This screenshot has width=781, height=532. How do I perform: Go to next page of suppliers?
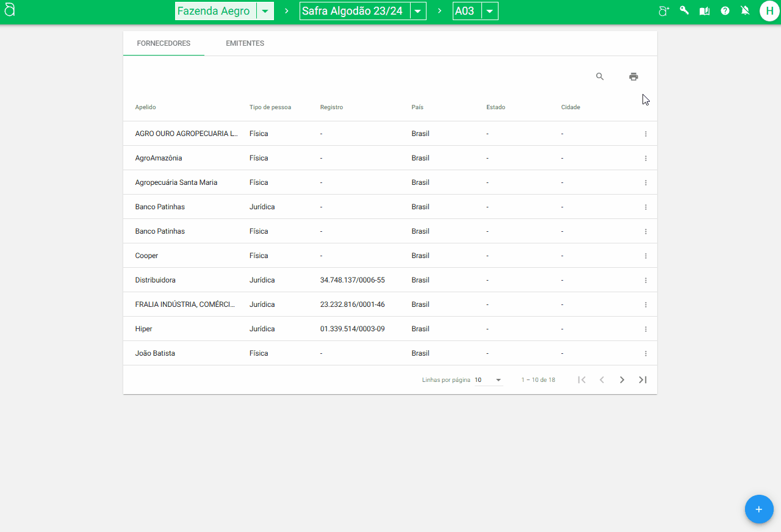622,379
